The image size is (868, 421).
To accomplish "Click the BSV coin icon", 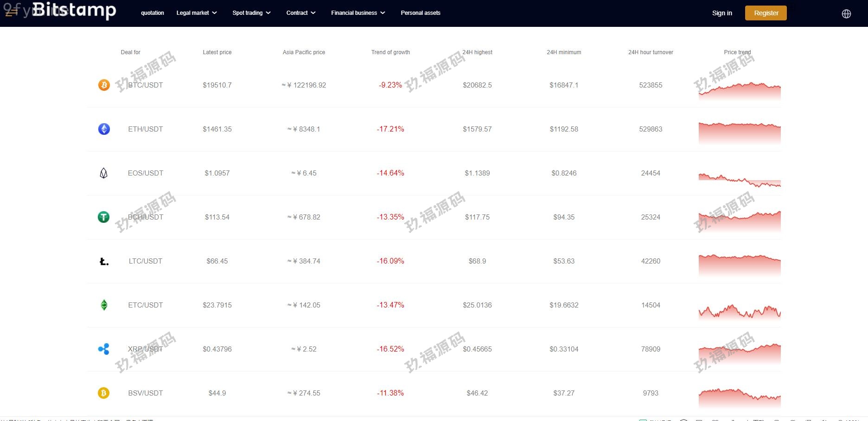I will pos(104,393).
